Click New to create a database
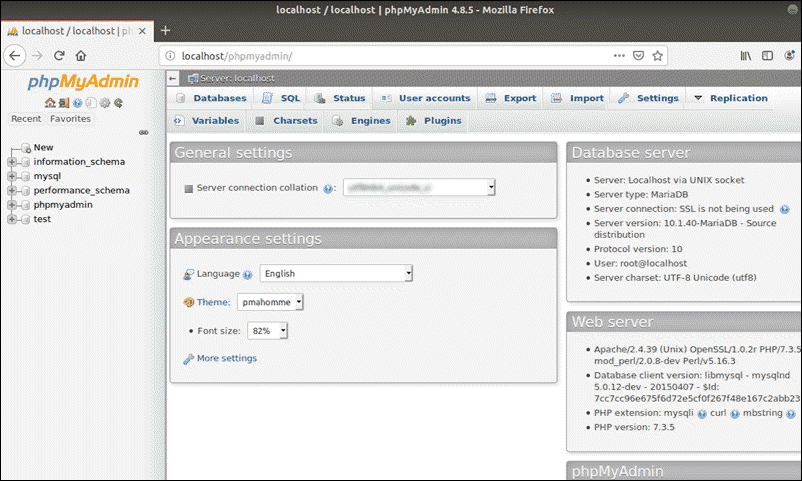The image size is (802, 481). pyautogui.click(x=43, y=147)
